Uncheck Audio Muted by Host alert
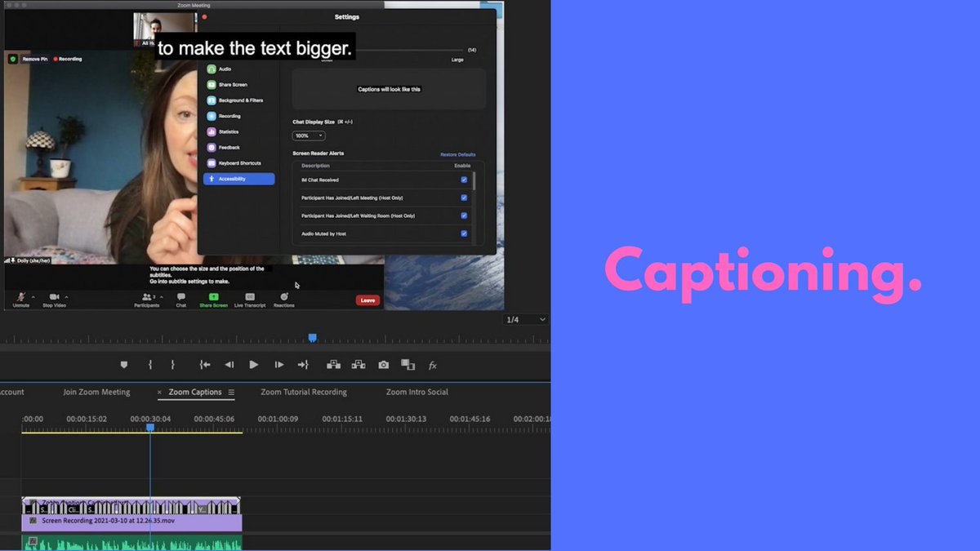The image size is (980, 551). pyautogui.click(x=464, y=233)
